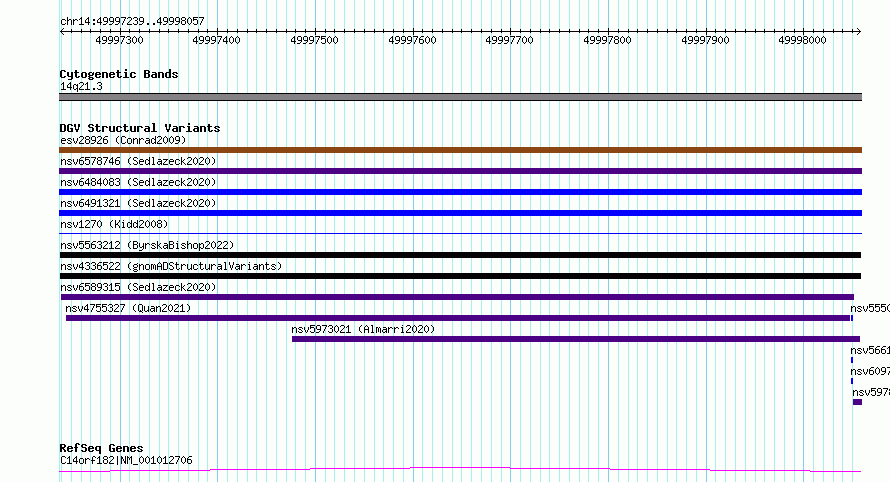Select the brown esv28926 variant bar
Screen dimensions: 890x482
point(460,150)
